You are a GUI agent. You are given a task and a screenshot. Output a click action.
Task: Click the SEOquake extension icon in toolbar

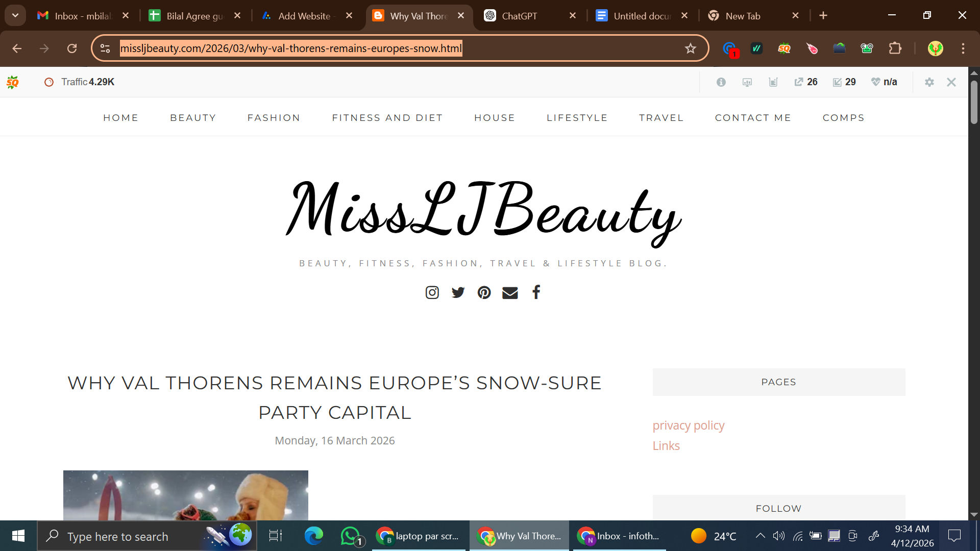pos(784,48)
